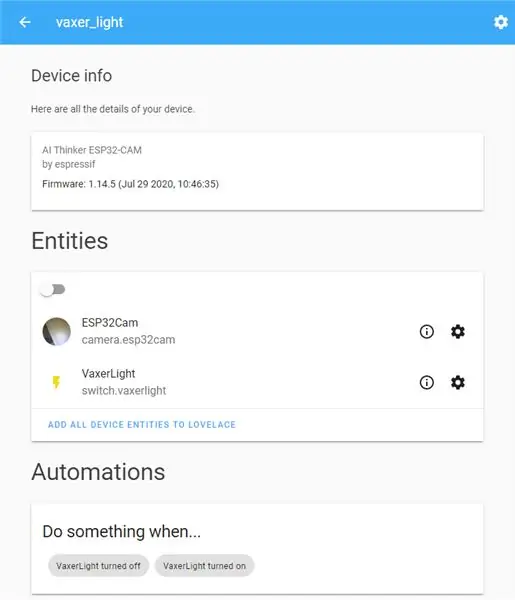Open settings gear for ESP32Cam entity

(x=458, y=331)
